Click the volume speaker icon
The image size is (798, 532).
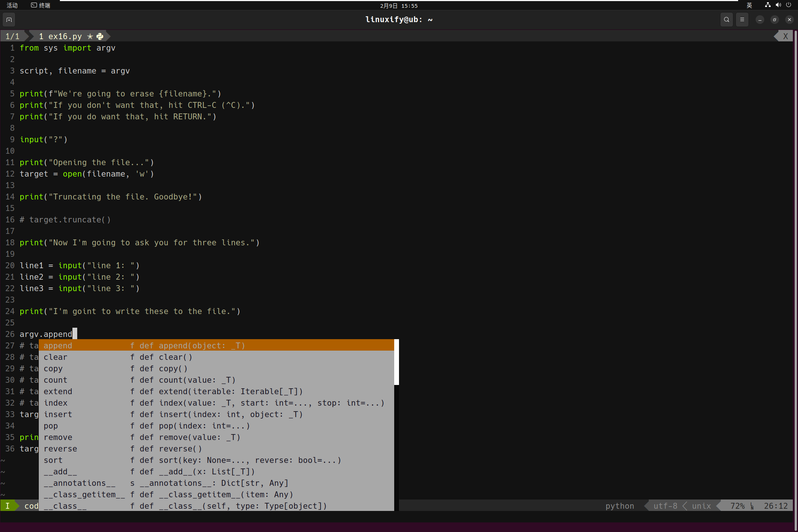pos(778,5)
